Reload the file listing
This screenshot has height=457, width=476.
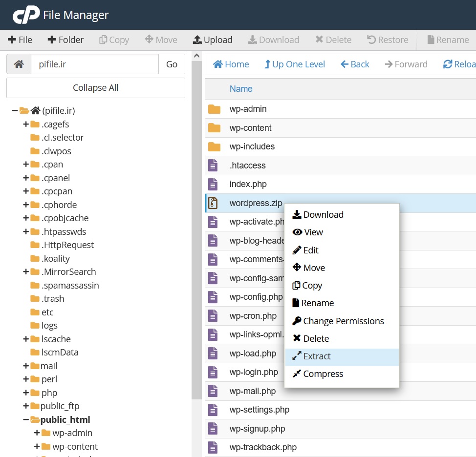[459, 64]
